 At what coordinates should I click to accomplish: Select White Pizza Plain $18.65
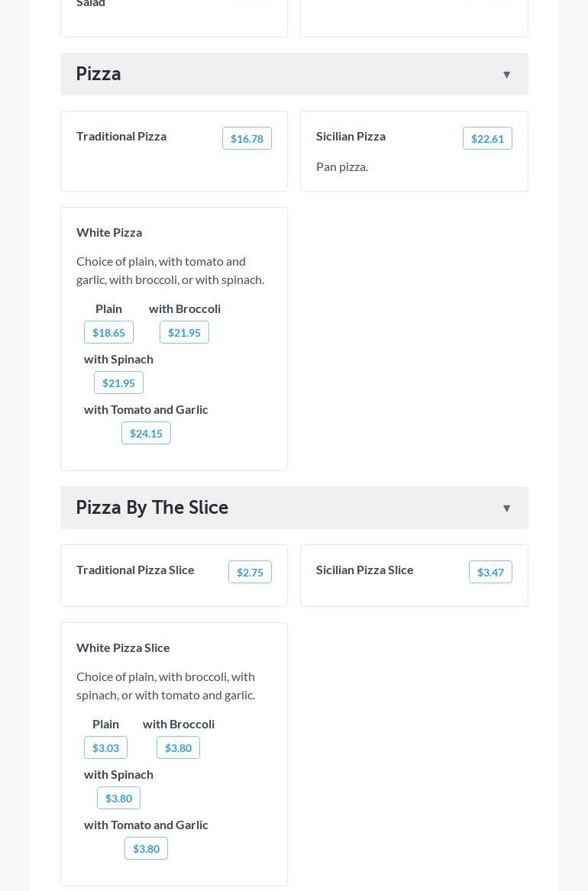108,332
